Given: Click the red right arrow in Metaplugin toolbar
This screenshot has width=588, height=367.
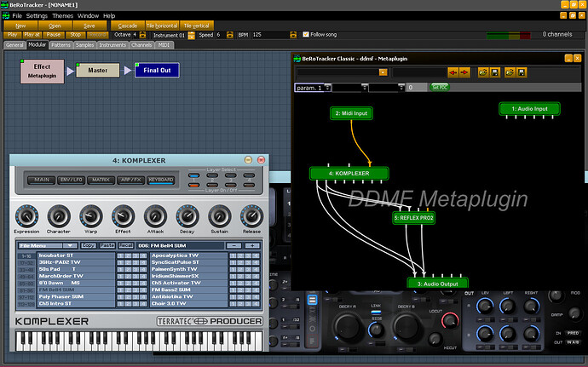Looking at the screenshot, I should [x=464, y=72].
